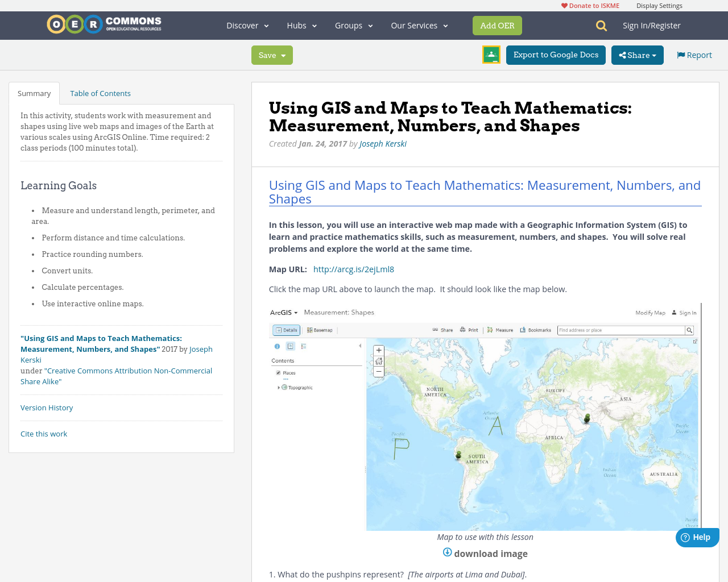Open the search magnifier
Viewport: 728px width, 582px height.
[x=600, y=25]
